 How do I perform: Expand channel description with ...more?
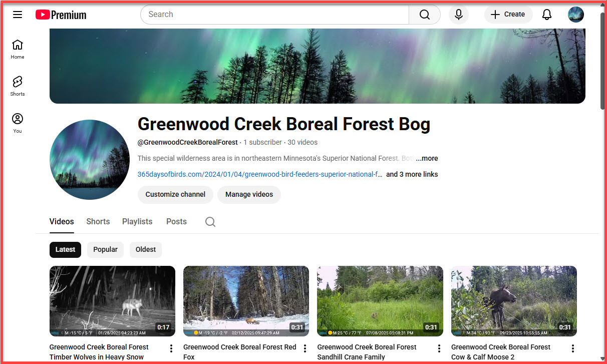(x=427, y=158)
